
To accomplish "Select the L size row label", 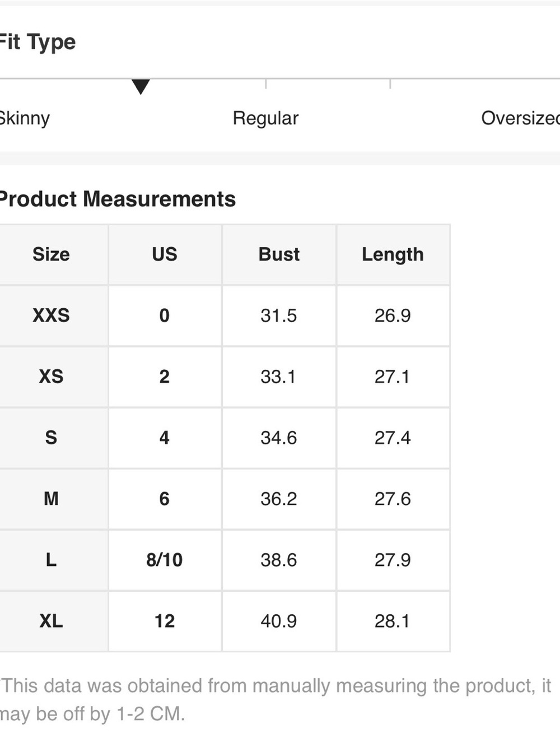I will tap(51, 560).
